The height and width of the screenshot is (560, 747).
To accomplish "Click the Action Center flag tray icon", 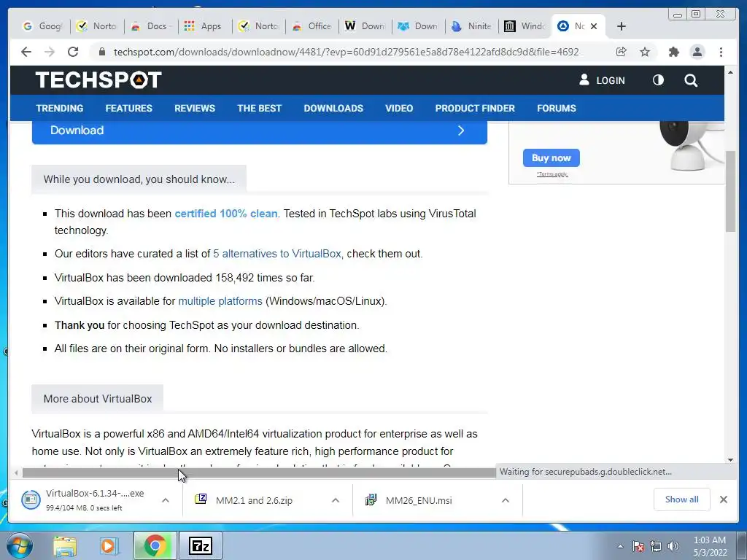I will [x=638, y=546].
